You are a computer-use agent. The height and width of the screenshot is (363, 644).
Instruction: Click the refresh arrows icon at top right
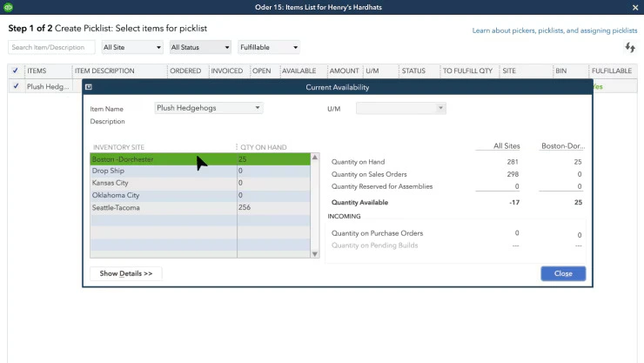pyautogui.click(x=630, y=48)
